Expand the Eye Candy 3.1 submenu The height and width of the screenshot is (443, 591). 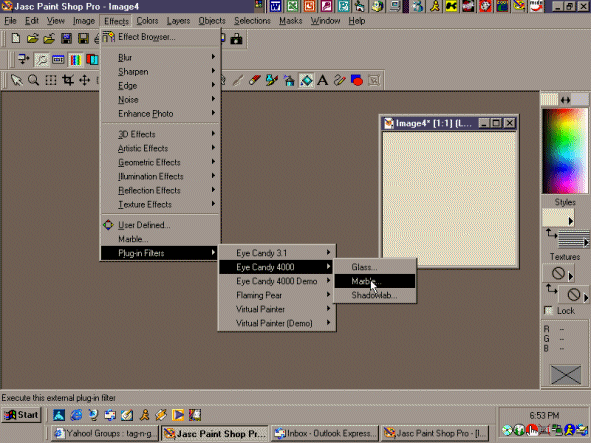(x=277, y=253)
